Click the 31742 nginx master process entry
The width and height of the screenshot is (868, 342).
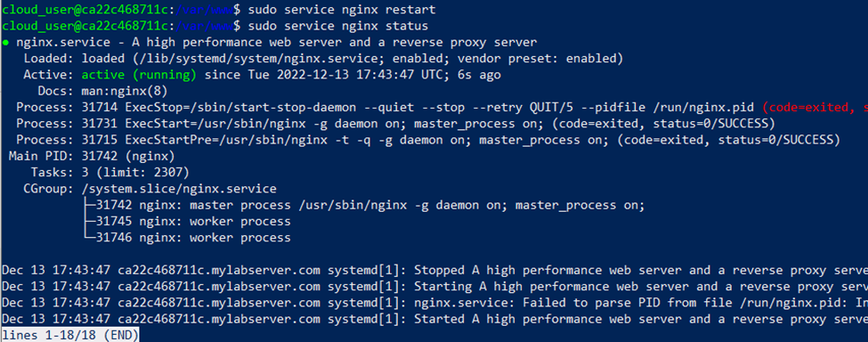point(369,206)
